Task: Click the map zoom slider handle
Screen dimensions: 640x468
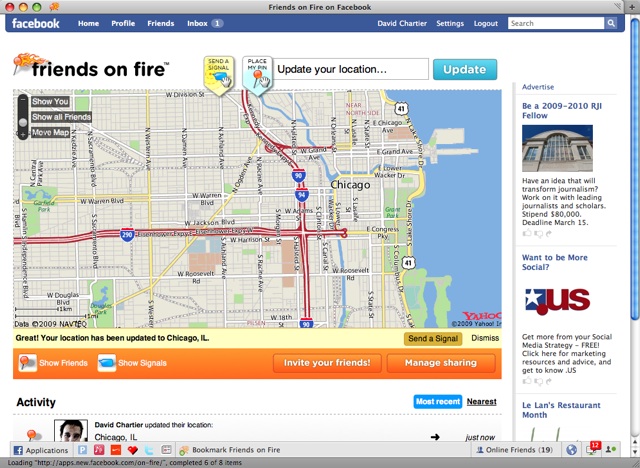Action: pyautogui.click(x=23, y=122)
